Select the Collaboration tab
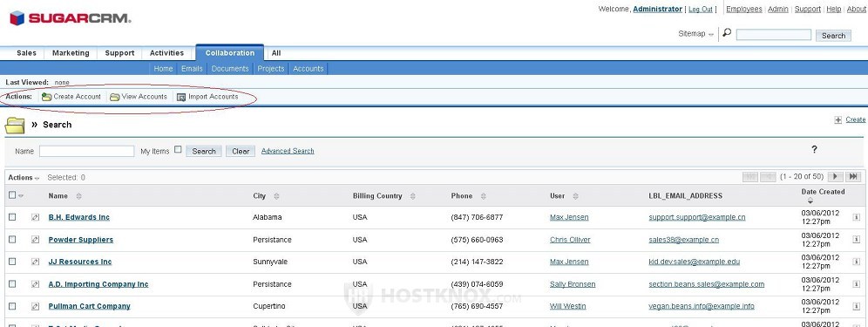 pyautogui.click(x=230, y=53)
